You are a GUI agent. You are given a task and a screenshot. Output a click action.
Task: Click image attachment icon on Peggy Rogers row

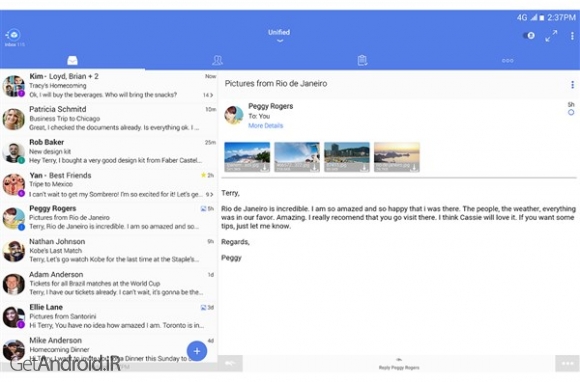pyautogui.click(x=203, y=209)
